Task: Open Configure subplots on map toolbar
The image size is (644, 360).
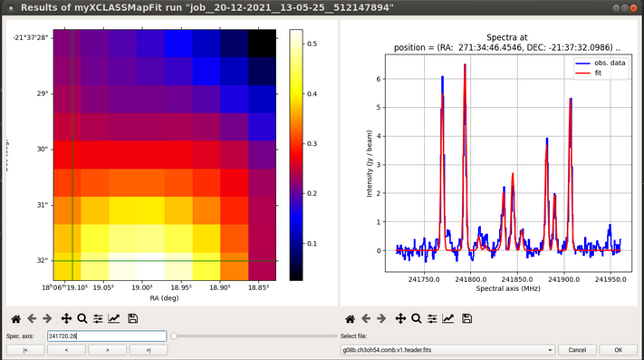Action: point(98,318)
